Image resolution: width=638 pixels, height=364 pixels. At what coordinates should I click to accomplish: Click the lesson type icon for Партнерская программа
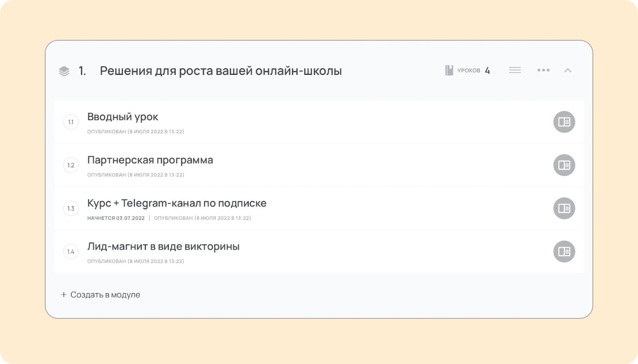click(564, 165)
